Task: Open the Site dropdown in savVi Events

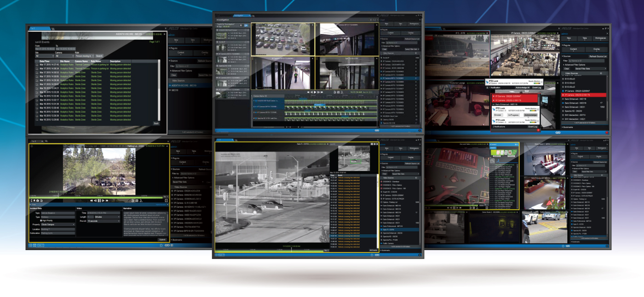Action: [45, 56]
